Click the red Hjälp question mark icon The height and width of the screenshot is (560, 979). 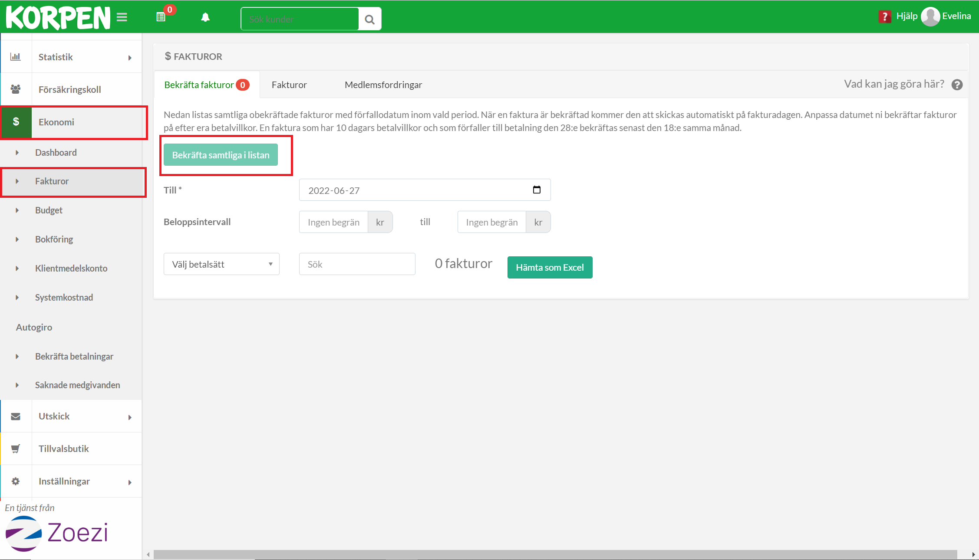[884, 16]
